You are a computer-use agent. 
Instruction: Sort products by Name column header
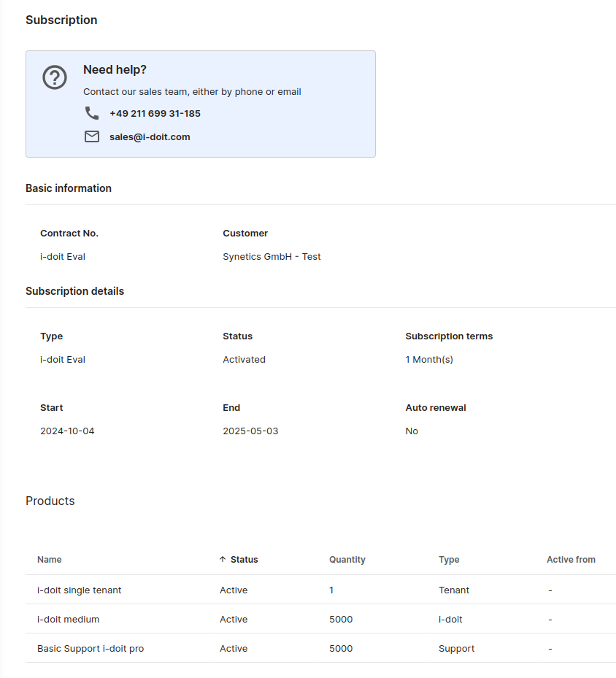tap(50, 560)
